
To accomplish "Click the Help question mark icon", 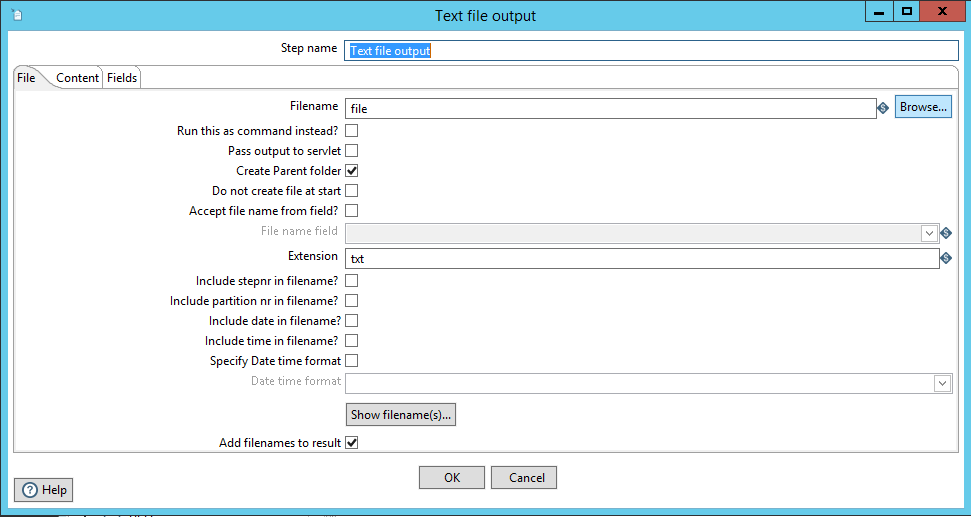I will 29,490.
